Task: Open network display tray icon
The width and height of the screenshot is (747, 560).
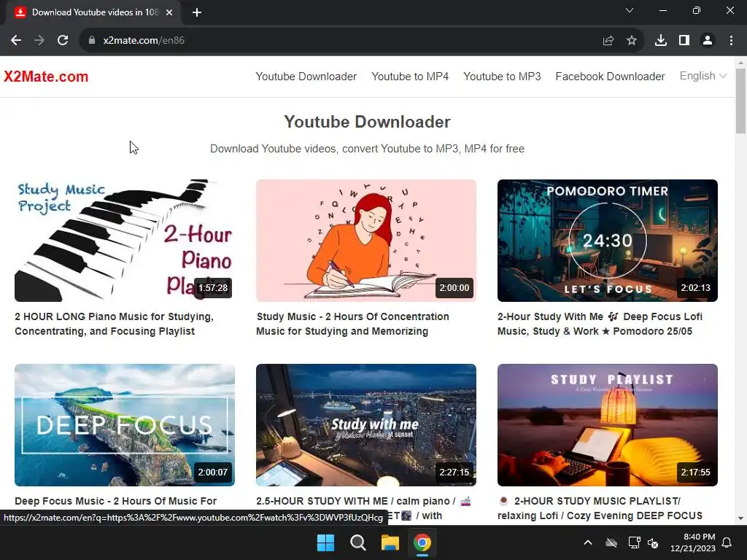Action: coord(634,542)
